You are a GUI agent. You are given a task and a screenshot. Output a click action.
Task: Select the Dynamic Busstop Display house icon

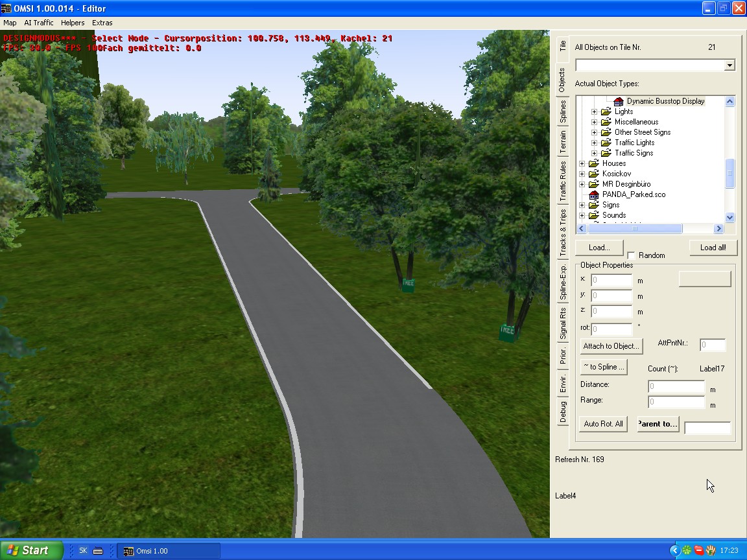[x=618, y=101]
